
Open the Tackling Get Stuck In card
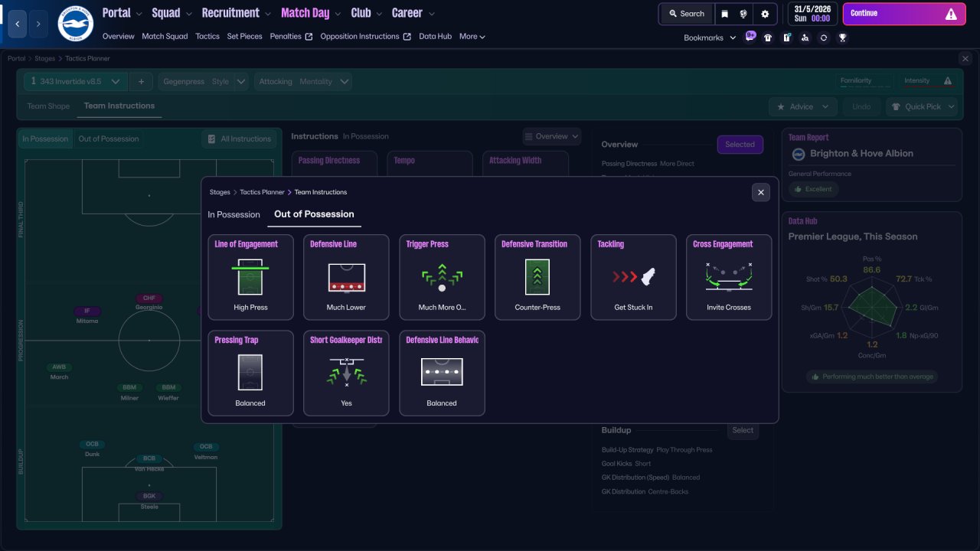(633, 277)
